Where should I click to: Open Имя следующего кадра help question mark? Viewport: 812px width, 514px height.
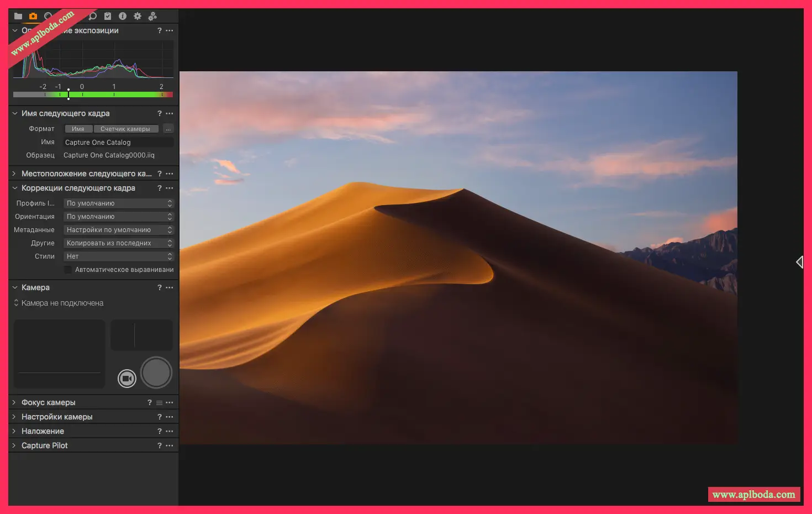pyautogui.click(x=160, y=113)
